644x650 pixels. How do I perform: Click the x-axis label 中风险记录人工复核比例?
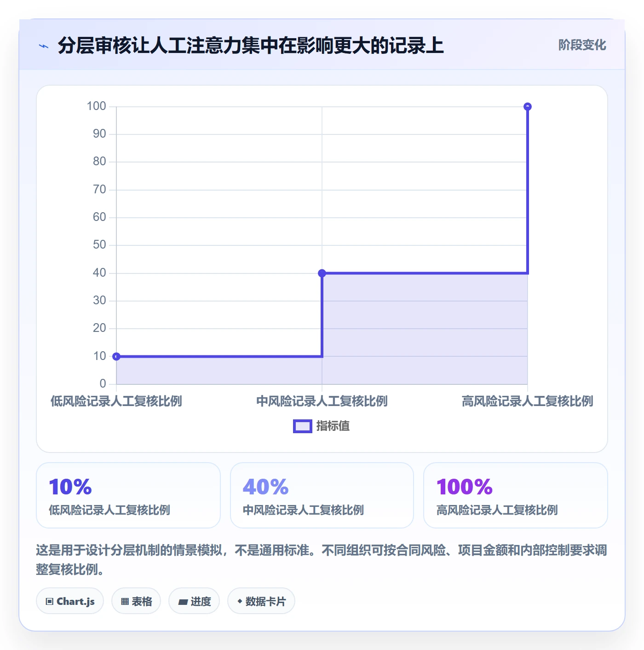(x=322, y=401)
